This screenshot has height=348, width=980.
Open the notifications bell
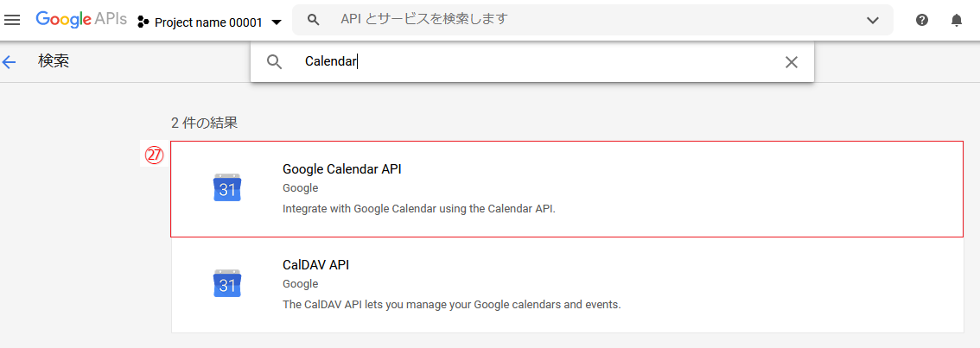point(957,20)
